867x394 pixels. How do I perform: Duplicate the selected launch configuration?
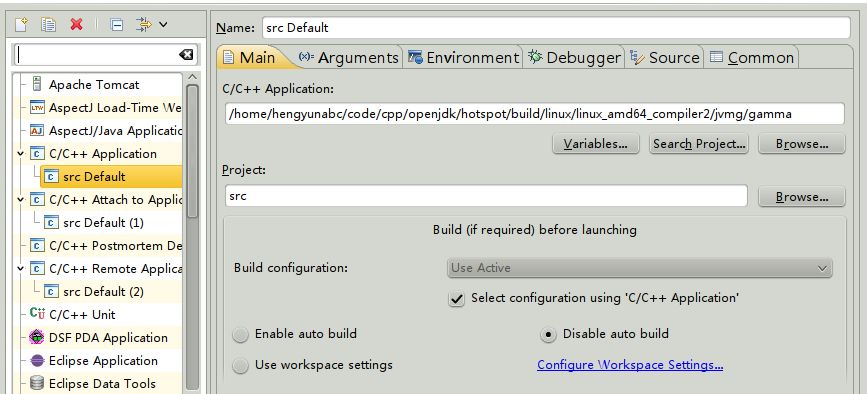point(49,24)
